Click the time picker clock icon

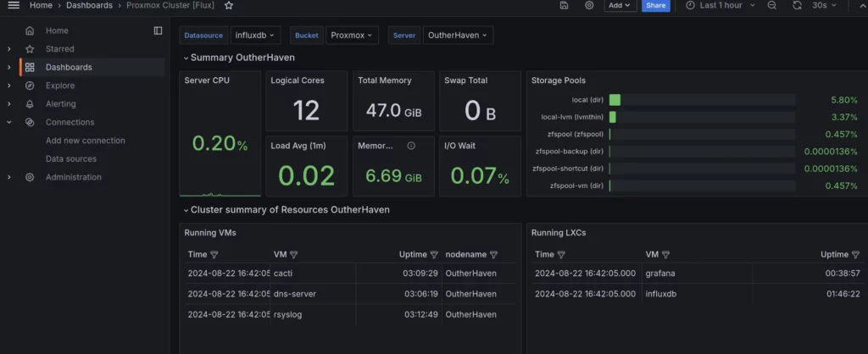pos(690,5)
